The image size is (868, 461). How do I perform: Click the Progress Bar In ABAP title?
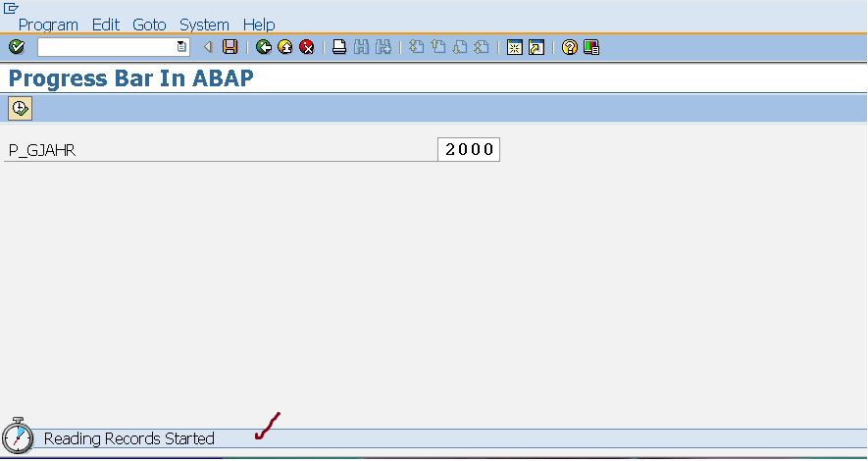131,78
